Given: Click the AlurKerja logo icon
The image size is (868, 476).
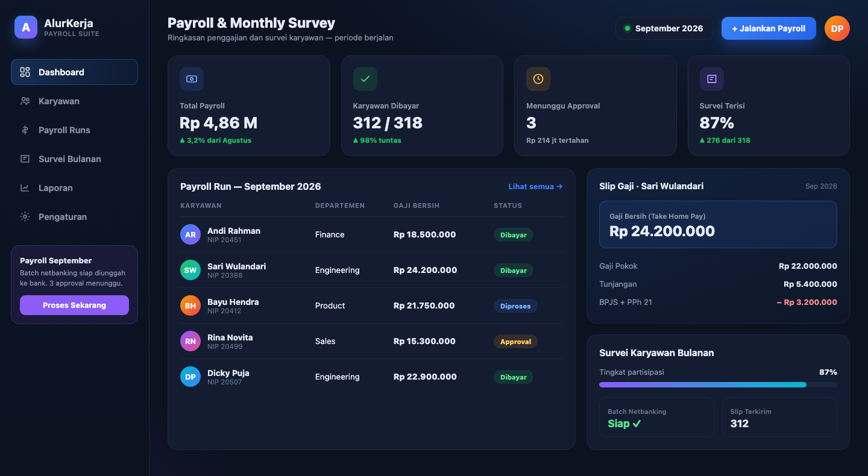Looking at the screenshot, I should point(26,27).
